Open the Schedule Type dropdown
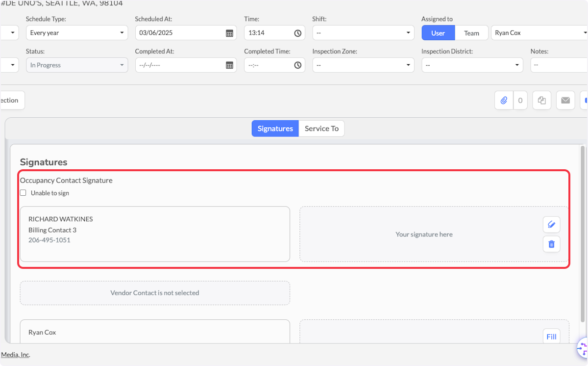 pyautogui.click(x=77, y=33)
